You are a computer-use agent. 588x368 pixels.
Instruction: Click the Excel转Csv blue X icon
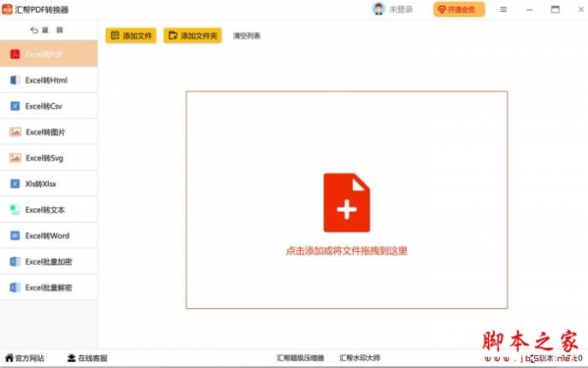pos(15,106)
